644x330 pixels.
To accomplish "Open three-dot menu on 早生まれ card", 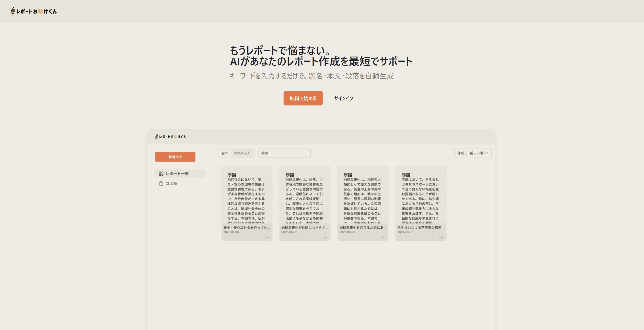I will (441, 237).
